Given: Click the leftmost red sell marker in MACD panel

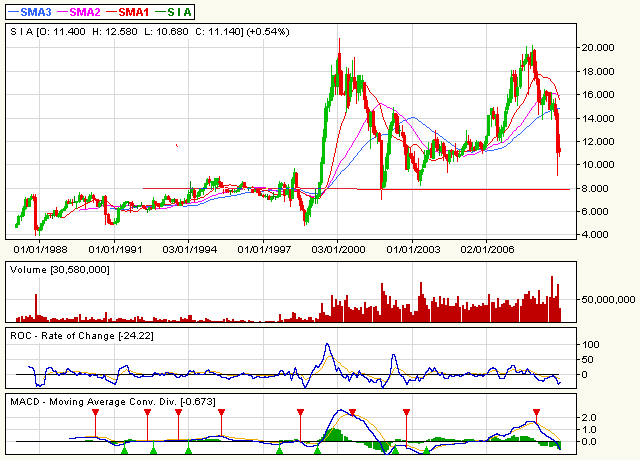Looking at the screenshot, I should click(96, 412).
